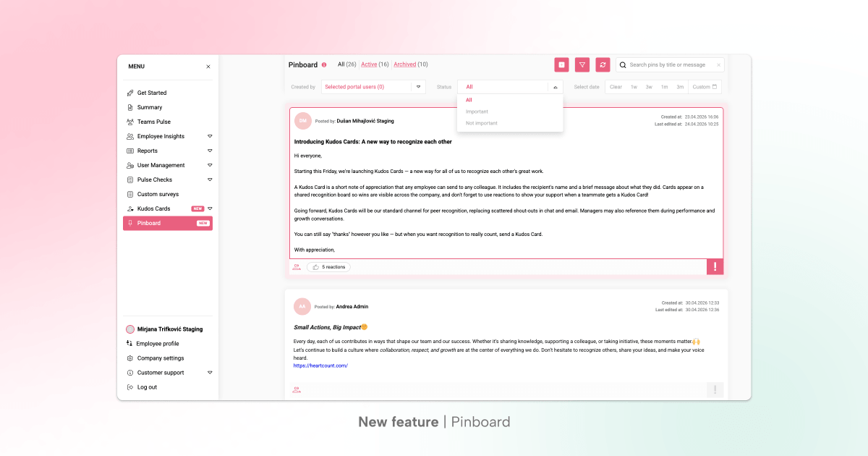Toggle the important flag on Kudos Cards post
Image resolution: width=868 pixels, height=456 pixels.
715,267
